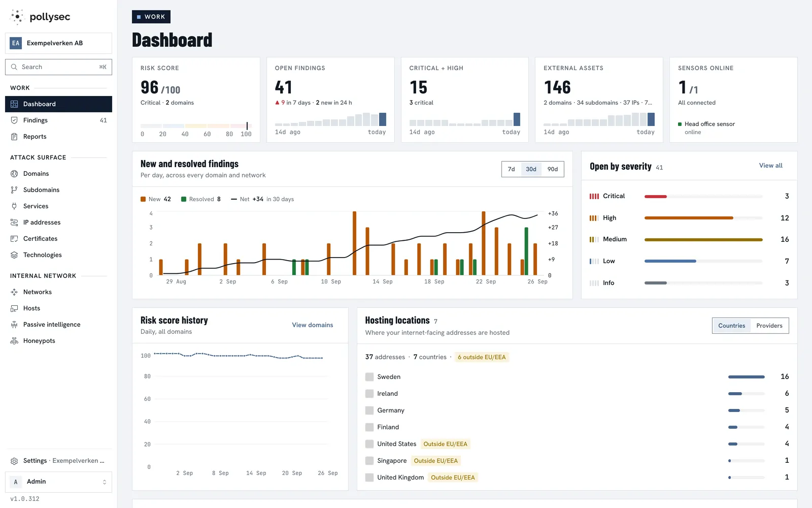This screenshot has height=508, width=812.
Task: Click the Critical severity progress bar
Action: click(x=703, y=197)
